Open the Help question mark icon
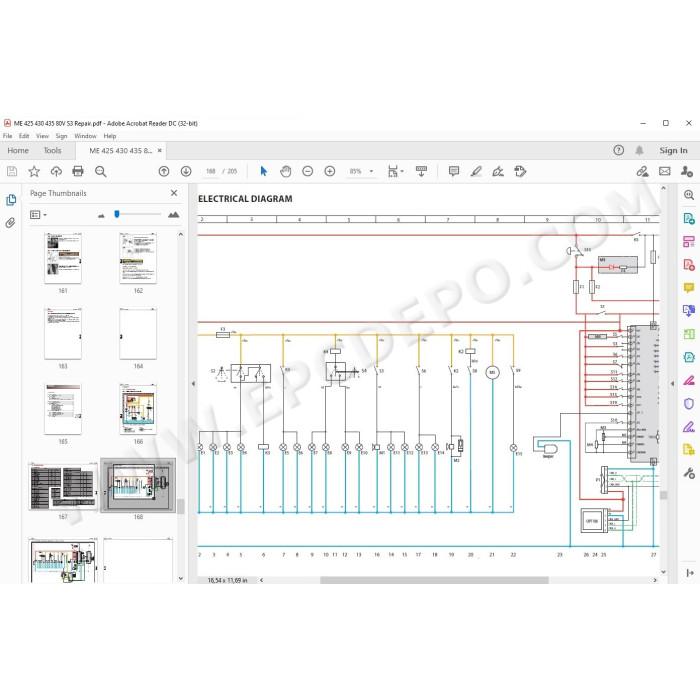The width and height of the screenshot is (700, 700). tap(618, 150)
